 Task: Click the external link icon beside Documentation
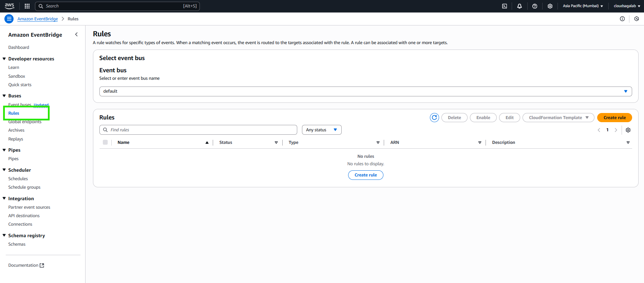(x=42, y=265)
